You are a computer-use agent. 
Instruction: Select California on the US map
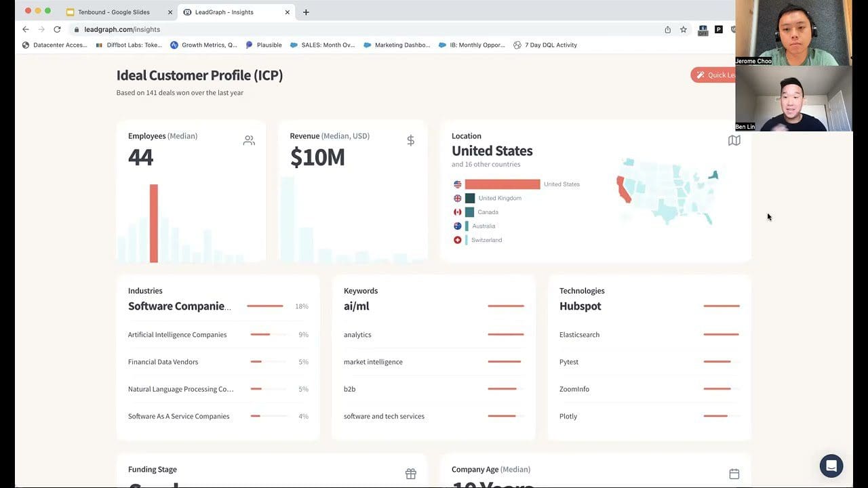623,190
